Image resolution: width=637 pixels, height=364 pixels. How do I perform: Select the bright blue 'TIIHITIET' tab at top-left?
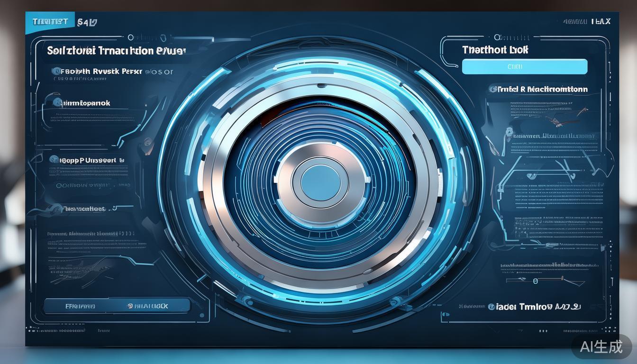[x=50, y=22]
